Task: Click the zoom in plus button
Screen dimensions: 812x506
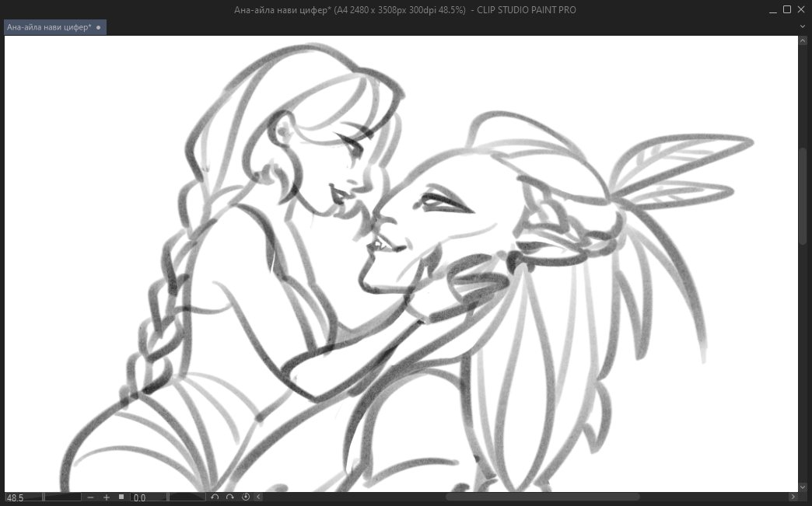Action: (107, 497)
